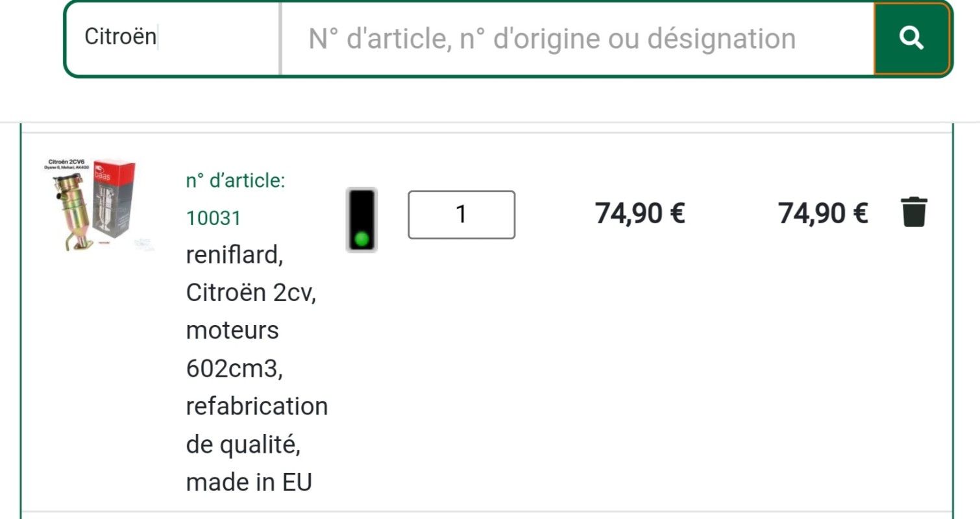The width and height of the screenshot is (980, 519).
Task: Click the "moteurs" line of the description
Action: pyautogui.click(x=232, y=331)
